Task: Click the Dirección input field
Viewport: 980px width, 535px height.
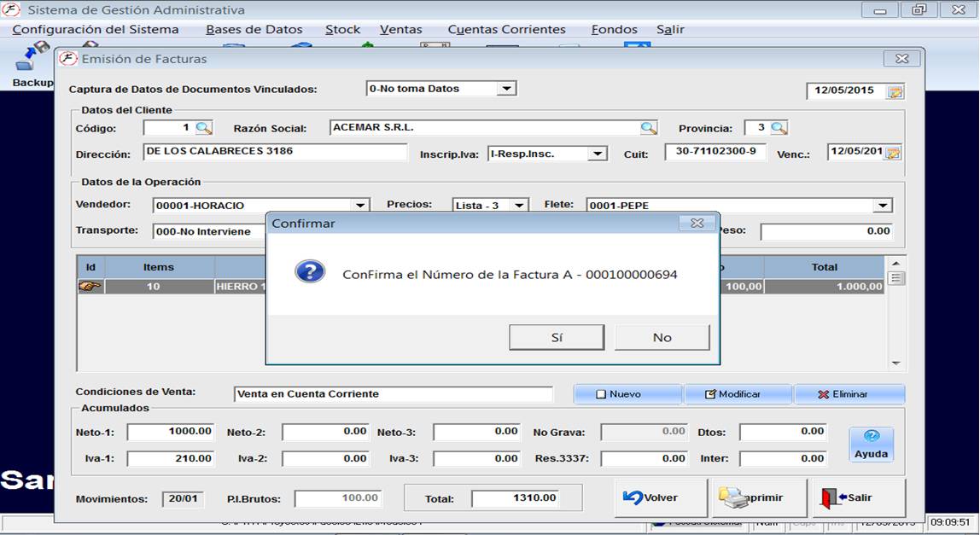Action: 275,153
